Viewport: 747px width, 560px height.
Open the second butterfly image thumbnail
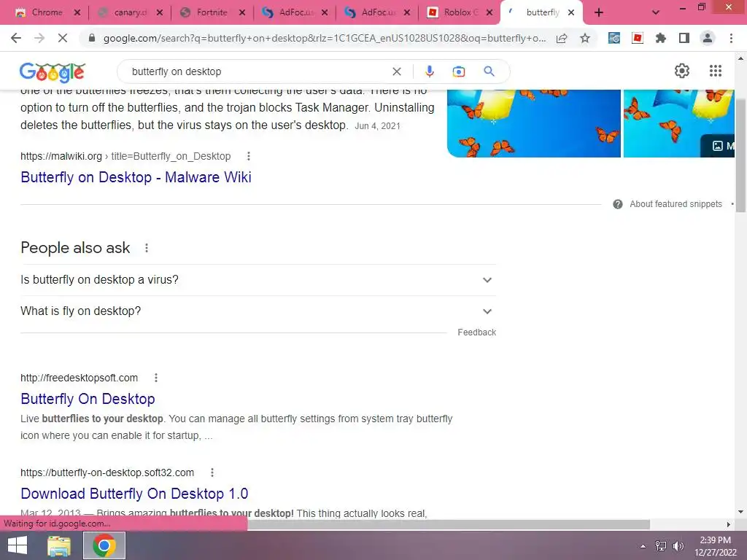coord(678,123)
